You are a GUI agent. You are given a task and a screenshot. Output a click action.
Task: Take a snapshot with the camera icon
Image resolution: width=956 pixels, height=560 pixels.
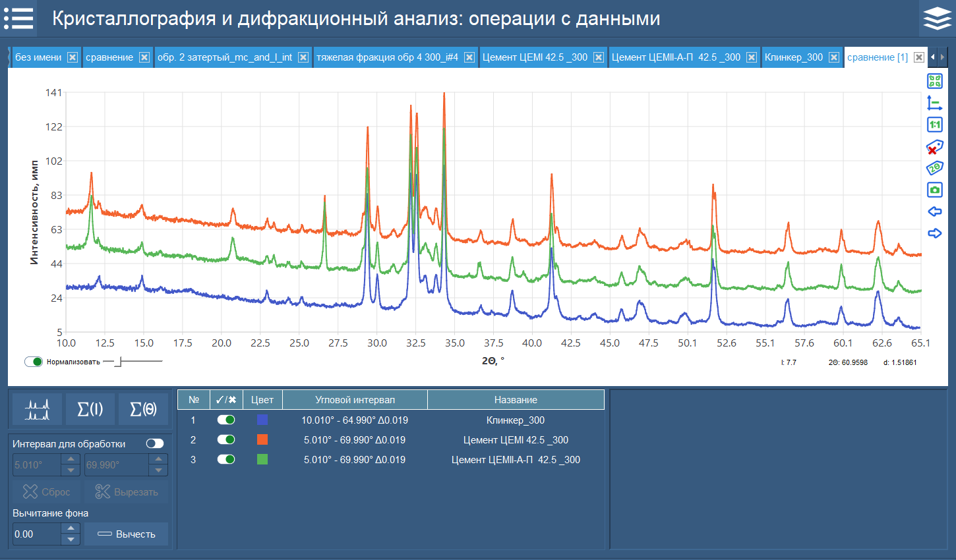click(935, 190)
